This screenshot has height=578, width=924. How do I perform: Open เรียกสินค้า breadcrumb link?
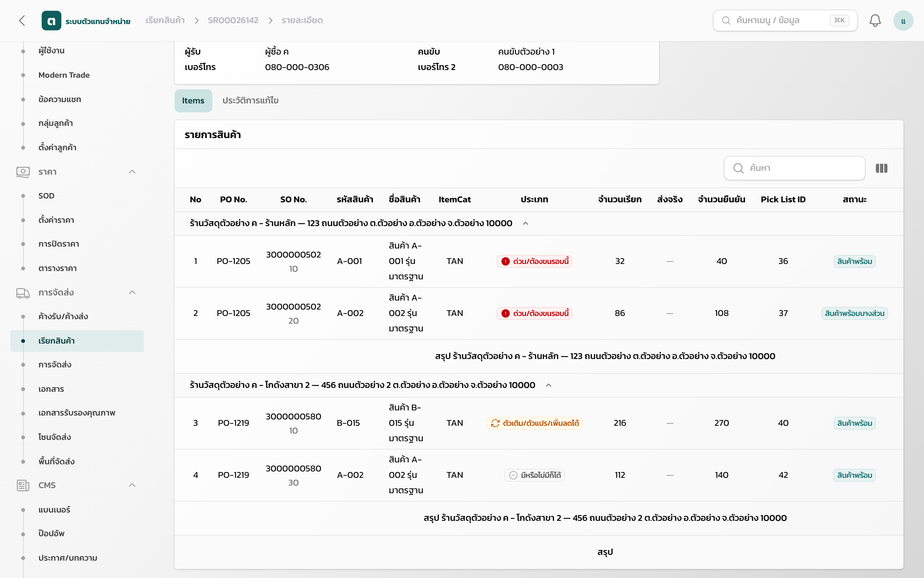click(x=165, y=20)
